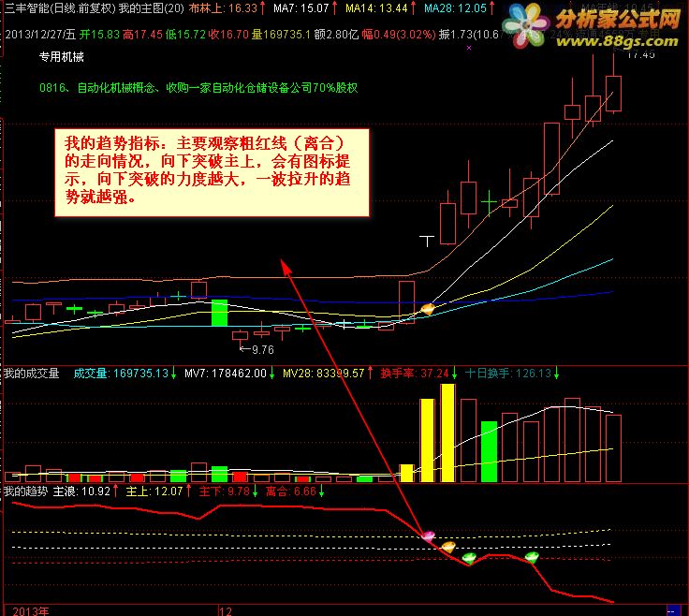Screen dimensions: 689x616
Task: Click the volume value 量169735.1
Action: [x=281, y=35]
